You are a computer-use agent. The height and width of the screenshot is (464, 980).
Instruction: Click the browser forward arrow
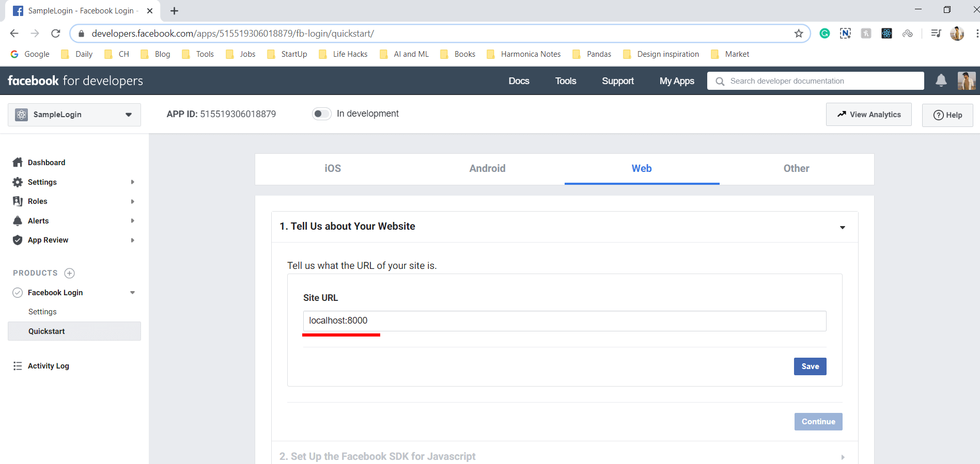click(x=35, y=34)
